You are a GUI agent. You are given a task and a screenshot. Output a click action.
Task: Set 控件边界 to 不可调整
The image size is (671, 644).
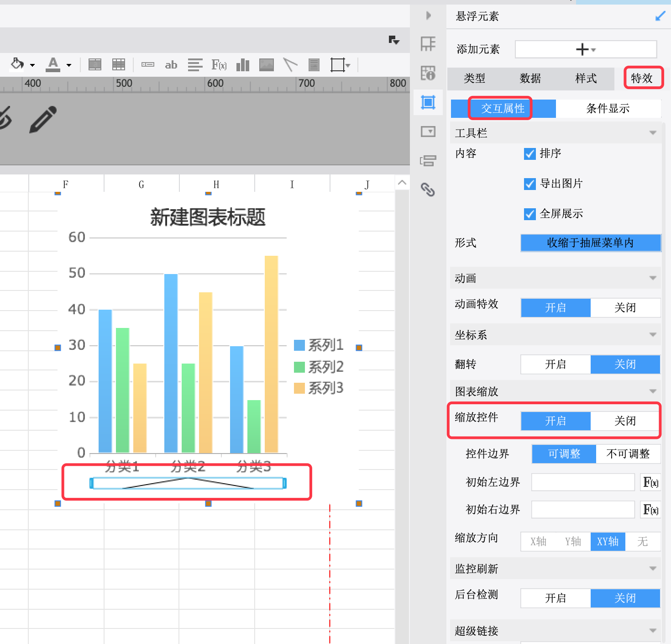click(628, 454)
